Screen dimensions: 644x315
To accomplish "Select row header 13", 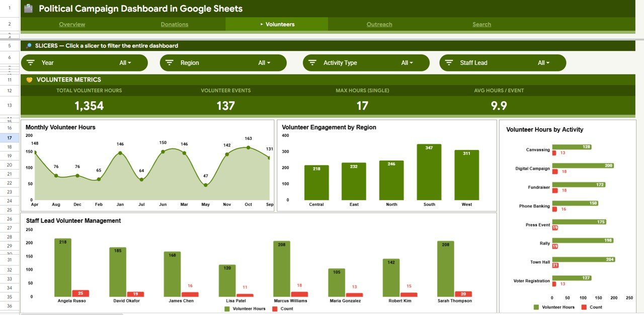I will pos(10,105).
